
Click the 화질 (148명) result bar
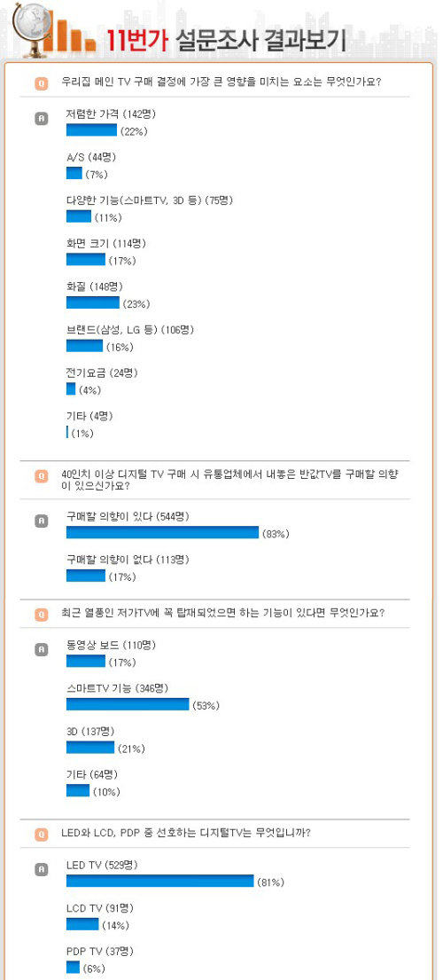click(x=92, y=303)
